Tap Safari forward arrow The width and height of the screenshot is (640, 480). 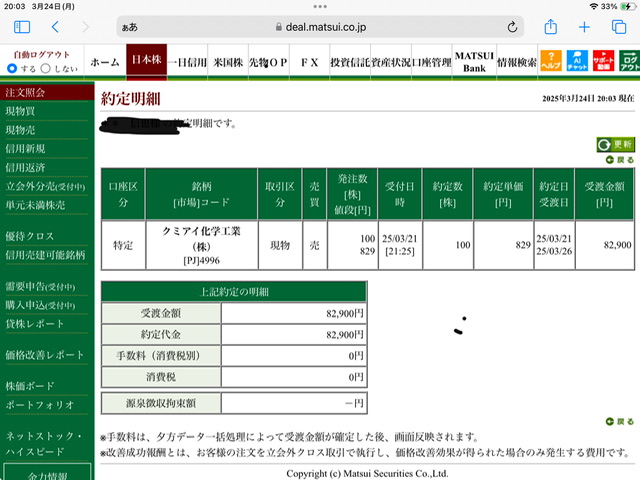(85, 27)
